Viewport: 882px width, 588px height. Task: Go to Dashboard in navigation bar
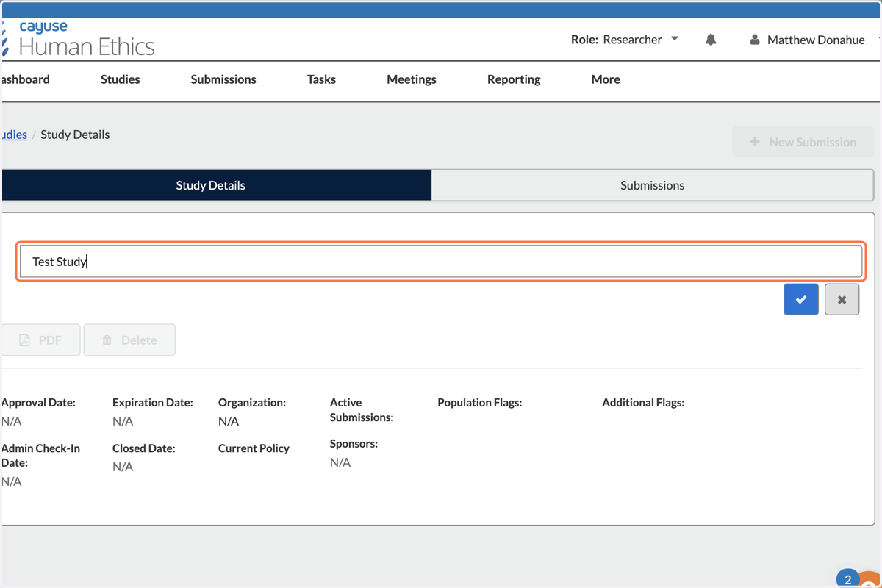pyautogui.click(x=25, y=79)
